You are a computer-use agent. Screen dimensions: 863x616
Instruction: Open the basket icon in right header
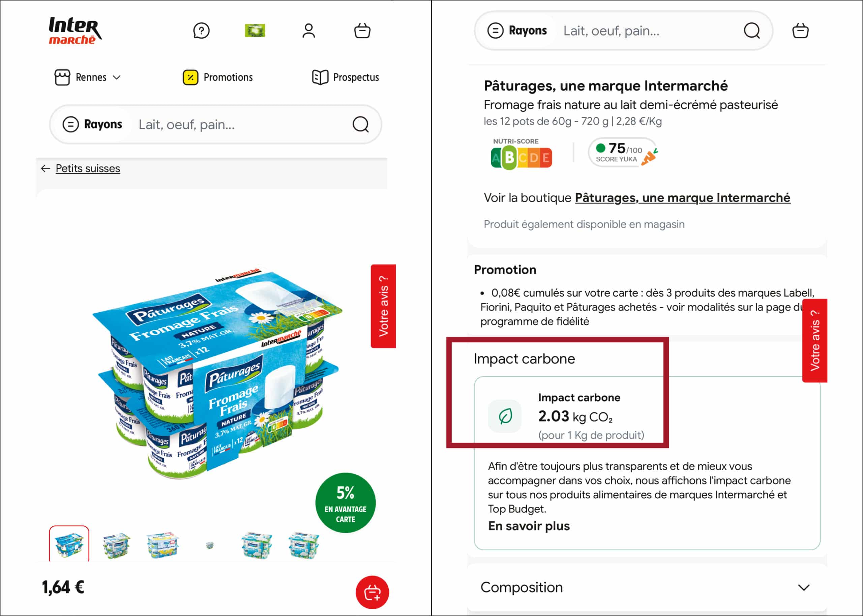tap(800, 31)
